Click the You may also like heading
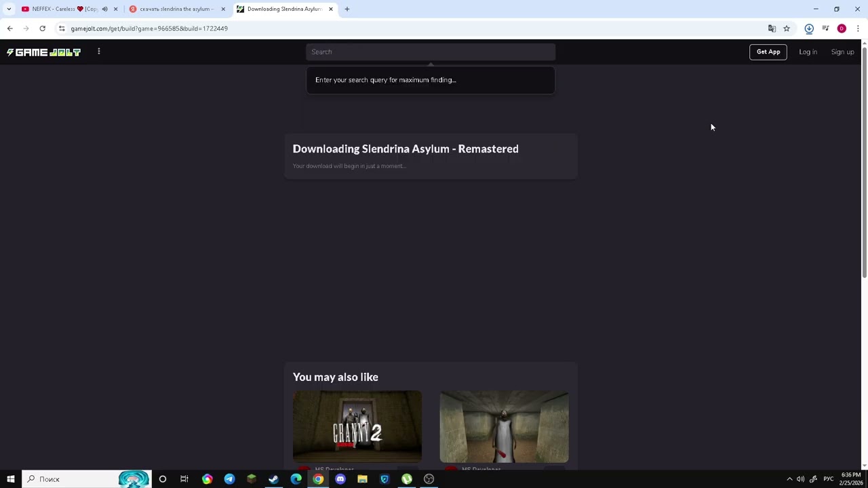The image size is (868, 488). tap(336, 377)
